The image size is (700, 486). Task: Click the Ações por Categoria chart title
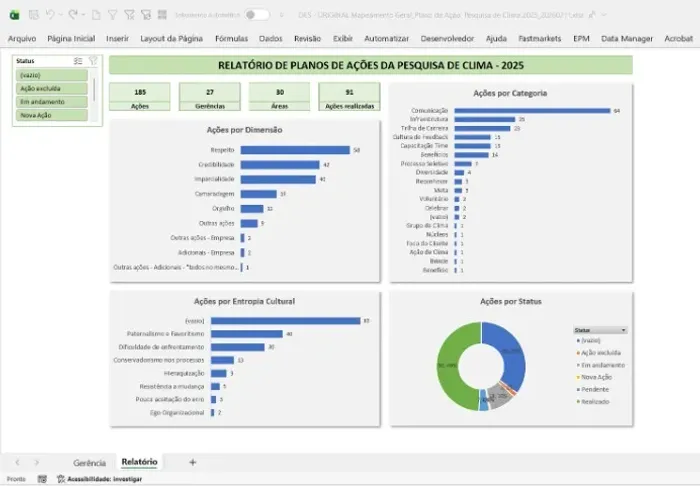pos(510,93)
